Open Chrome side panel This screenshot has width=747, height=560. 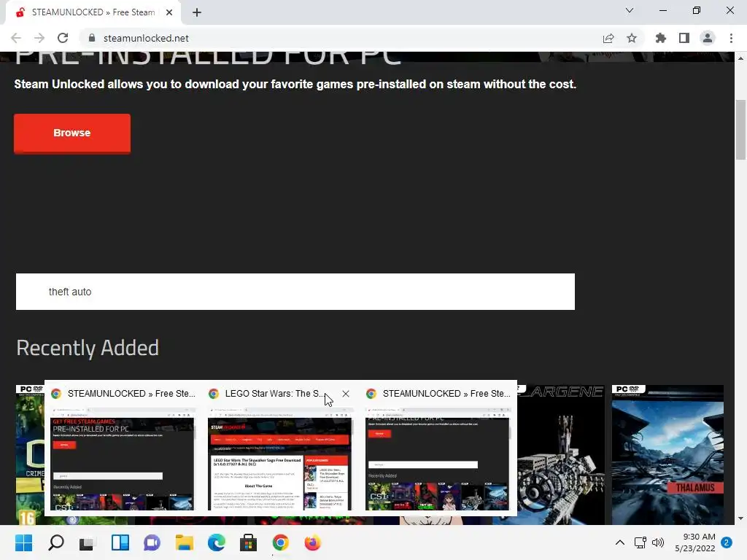[x=684, y=38]
